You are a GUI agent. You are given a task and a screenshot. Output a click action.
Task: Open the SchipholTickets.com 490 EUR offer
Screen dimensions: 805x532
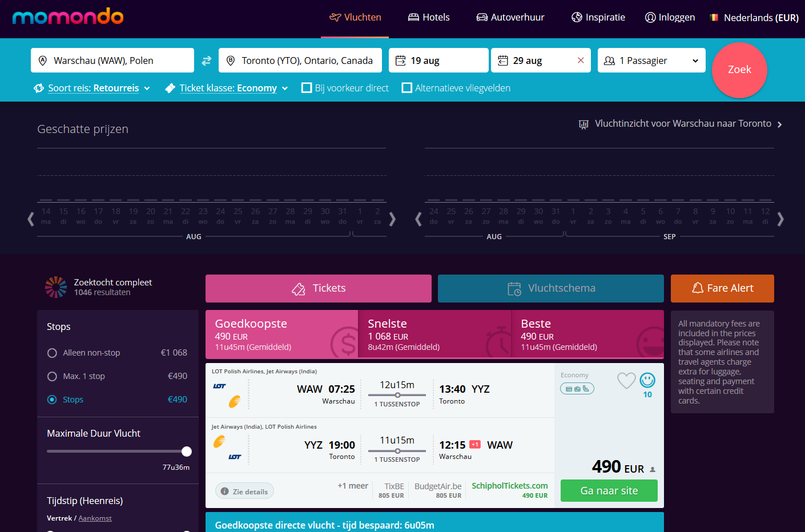tap(509, 490)
